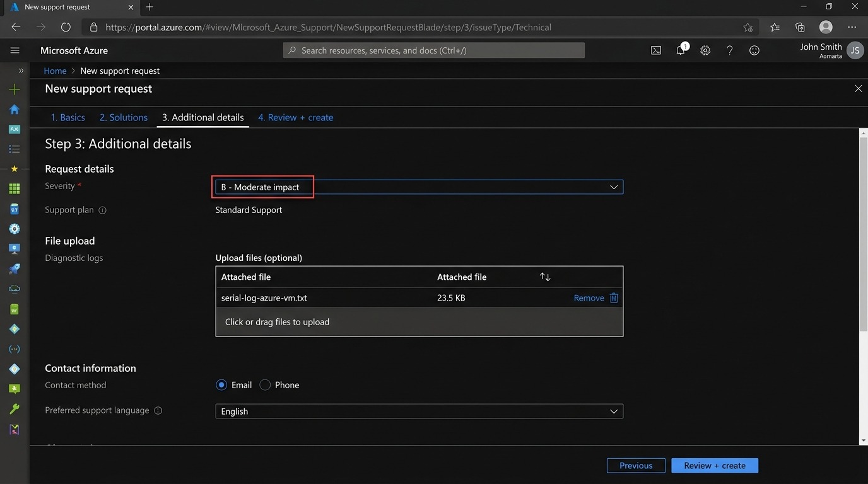The image size is (868, 484).
Task: Show Support plan info tooltip icon
Action: click(102, 210)
